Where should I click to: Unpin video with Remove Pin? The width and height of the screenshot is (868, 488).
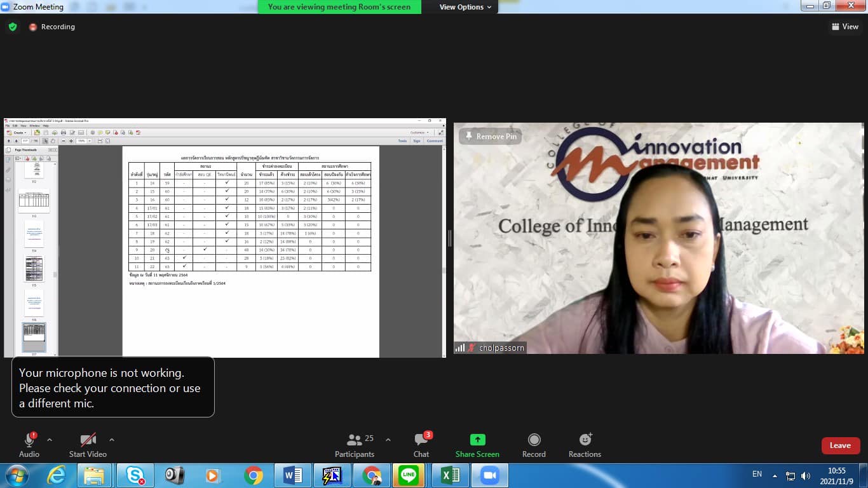(x=491, y=137)
